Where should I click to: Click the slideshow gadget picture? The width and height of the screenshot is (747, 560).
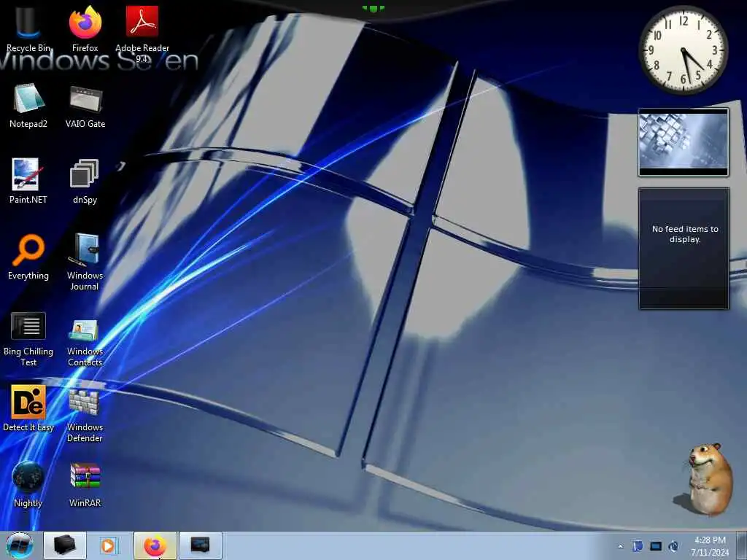684,142
